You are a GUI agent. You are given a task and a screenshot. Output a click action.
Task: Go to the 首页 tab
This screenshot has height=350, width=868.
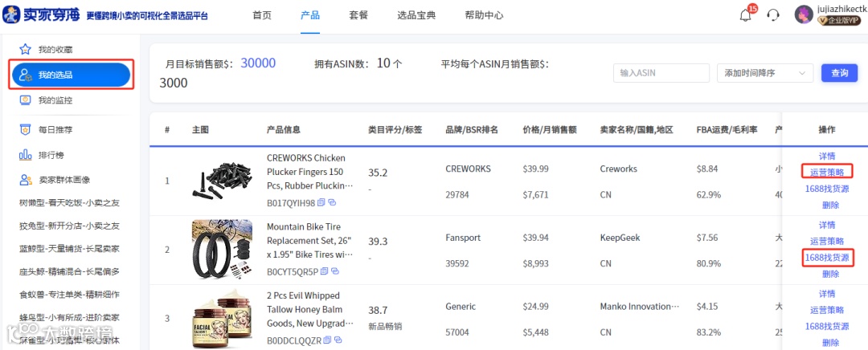(x=262, y=15)
